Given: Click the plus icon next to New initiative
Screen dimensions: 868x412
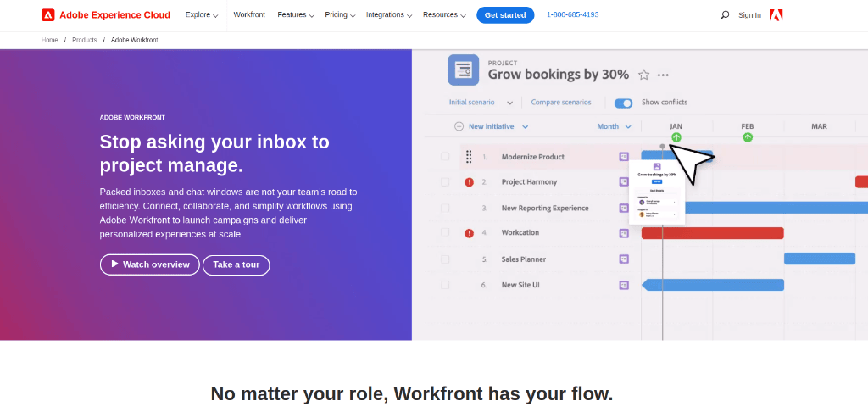Looking at the screenshot, I should [x=459, y=126].
